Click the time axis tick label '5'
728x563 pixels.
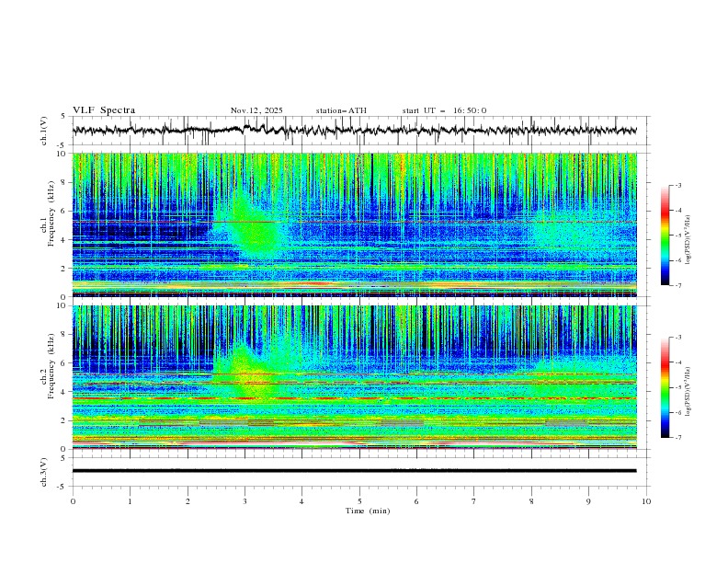coord(359,501)
